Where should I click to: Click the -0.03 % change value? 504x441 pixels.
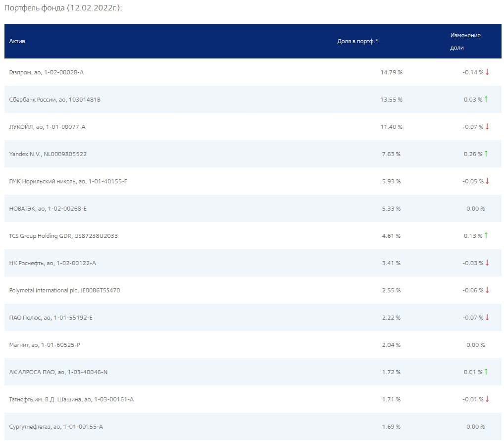pos(473,263)
